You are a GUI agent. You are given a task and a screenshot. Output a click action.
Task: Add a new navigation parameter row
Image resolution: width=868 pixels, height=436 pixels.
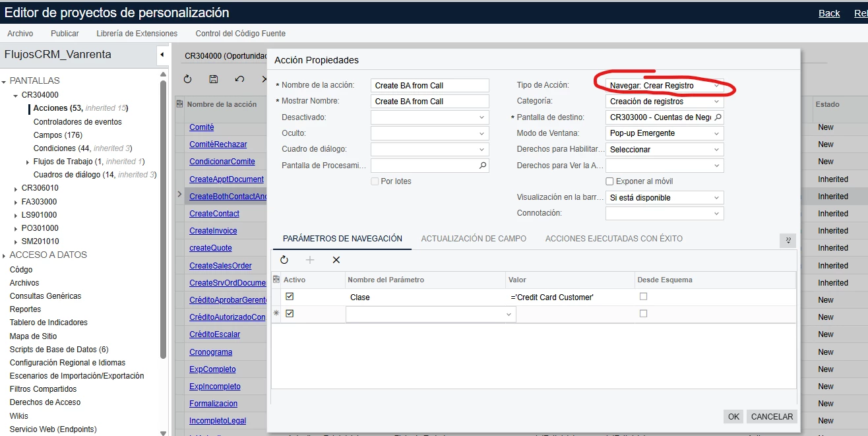click(x=310, y=260)
